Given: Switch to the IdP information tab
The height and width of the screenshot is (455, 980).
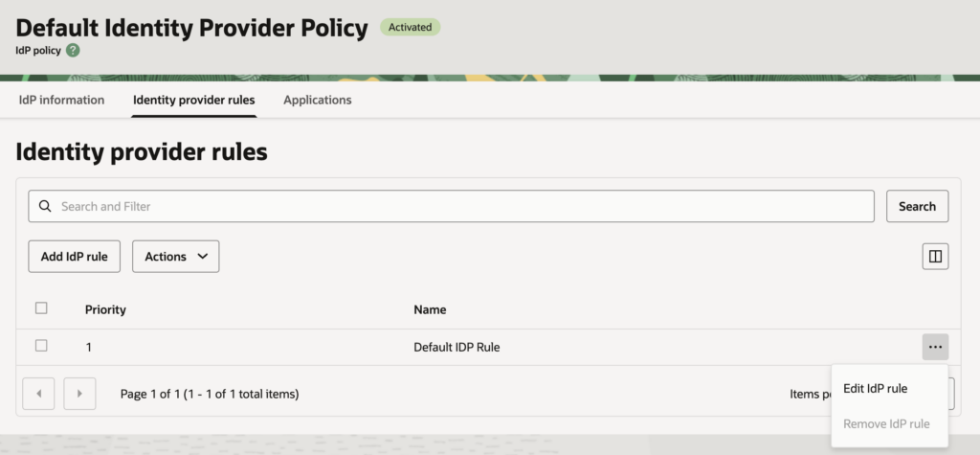Looking at the screenshot, I should pyautogui.click(x=61, y=100).
